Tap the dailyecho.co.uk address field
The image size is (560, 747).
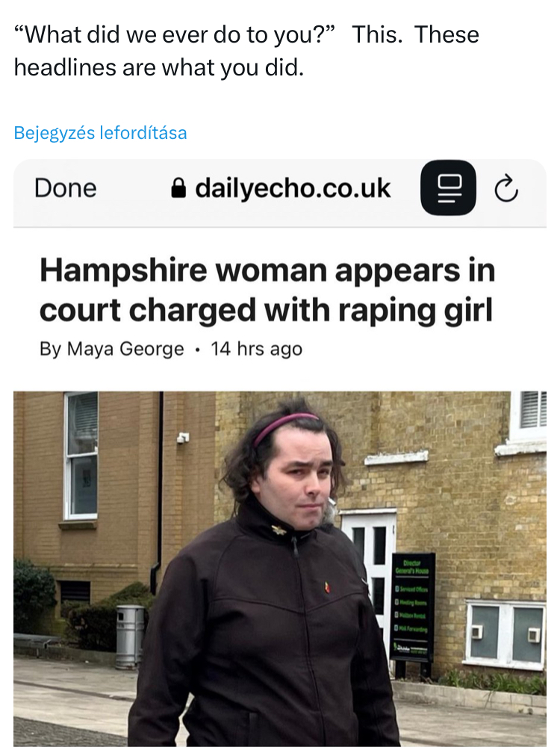(281, 188)
